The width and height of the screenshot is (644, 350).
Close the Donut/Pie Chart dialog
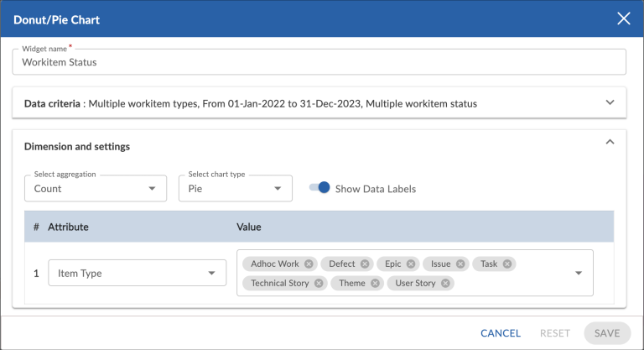pos(624,18)
